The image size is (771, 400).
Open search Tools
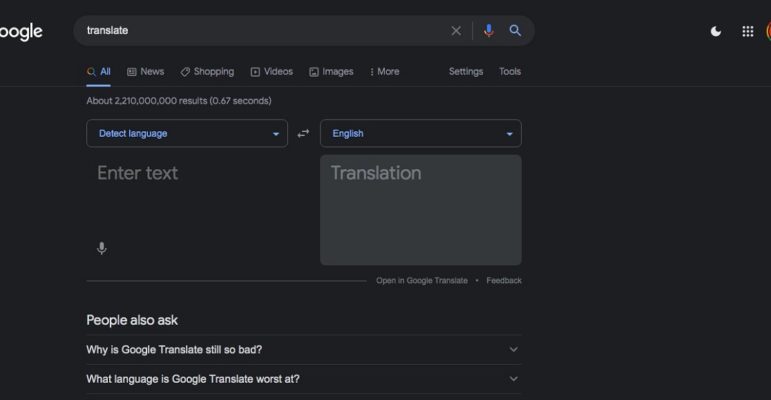pos(510,72)
